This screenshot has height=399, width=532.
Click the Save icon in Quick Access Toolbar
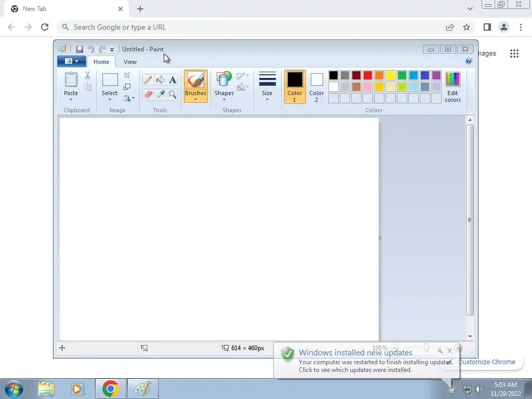click(79, 49)
